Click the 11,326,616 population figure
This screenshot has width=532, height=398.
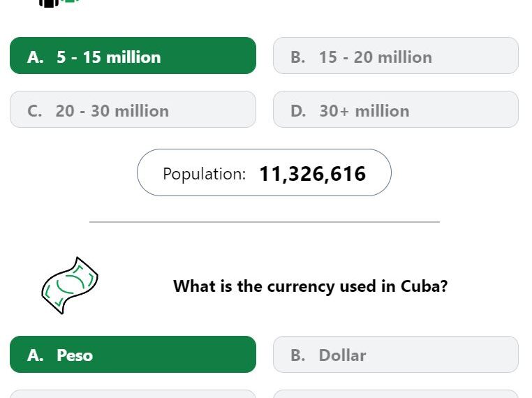[x=313, y=174]
